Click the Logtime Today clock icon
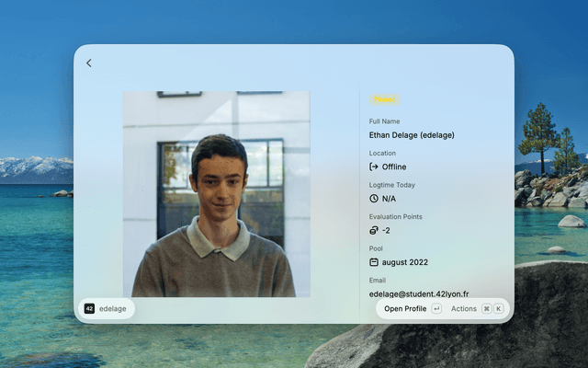Image resolution: width=588 pixels, height=368 pixels. pyautogui.click(x=374, y=199)
